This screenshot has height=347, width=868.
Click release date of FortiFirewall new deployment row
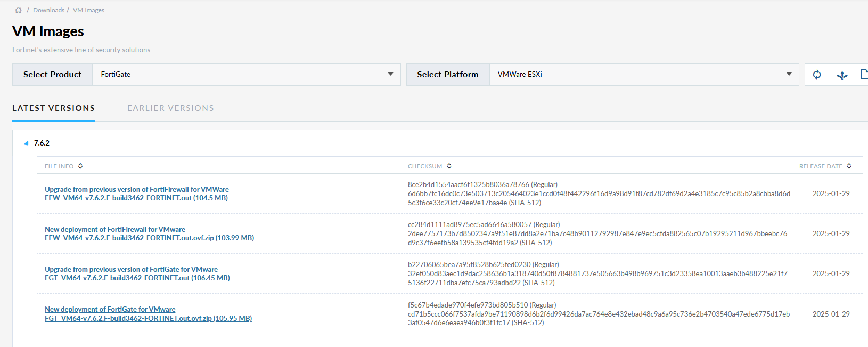pos(831,234)
